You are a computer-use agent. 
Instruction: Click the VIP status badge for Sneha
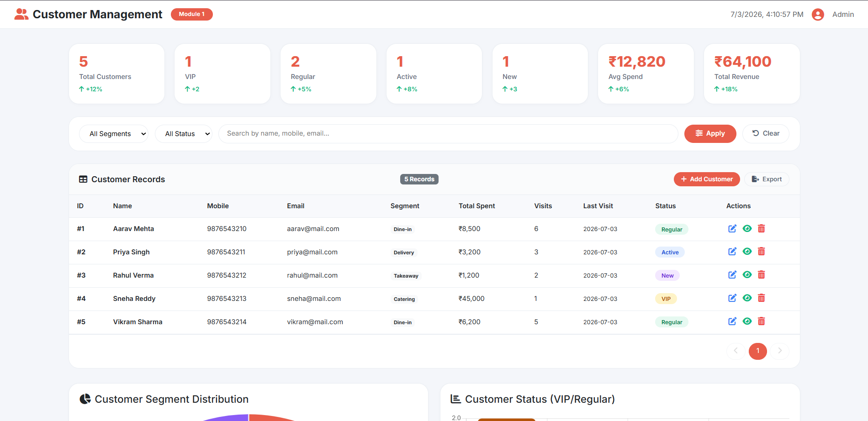666,299
